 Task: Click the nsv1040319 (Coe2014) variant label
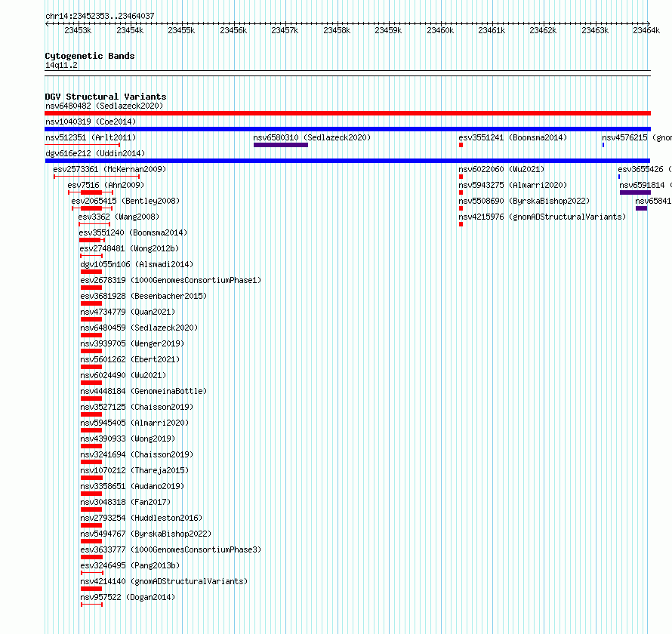[x=91, y=122]
